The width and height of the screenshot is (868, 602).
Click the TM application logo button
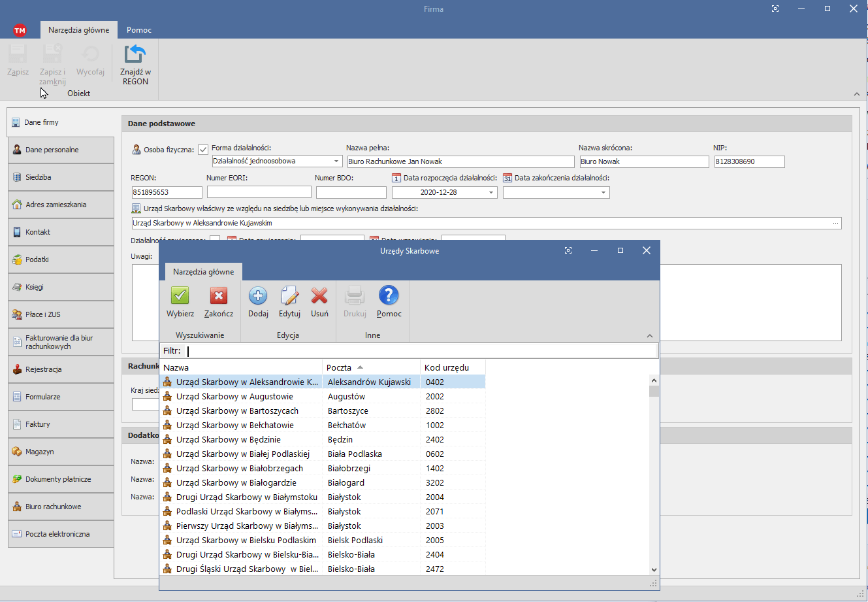click(20, 30)
